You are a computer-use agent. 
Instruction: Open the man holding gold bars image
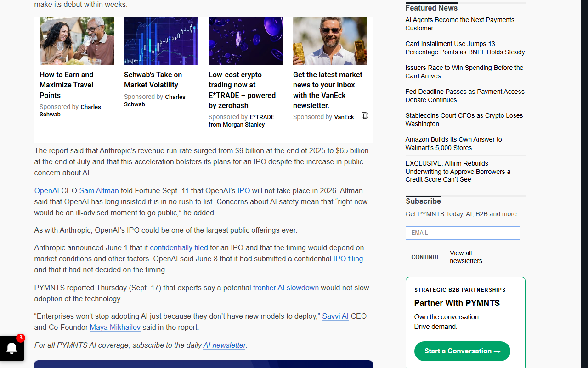(330, 41)
